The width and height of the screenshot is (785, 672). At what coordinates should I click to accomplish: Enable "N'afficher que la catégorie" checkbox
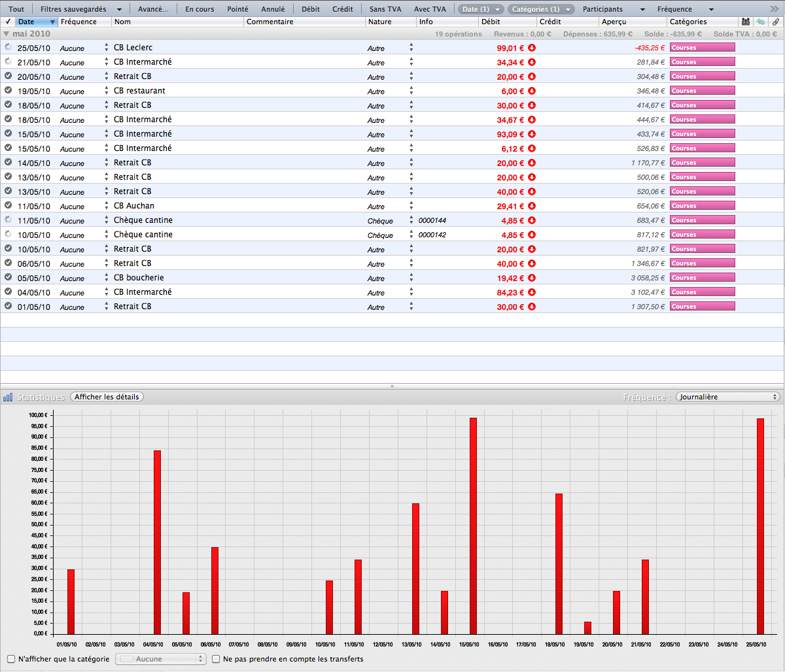pyautogui.click(x=11, y=659)
